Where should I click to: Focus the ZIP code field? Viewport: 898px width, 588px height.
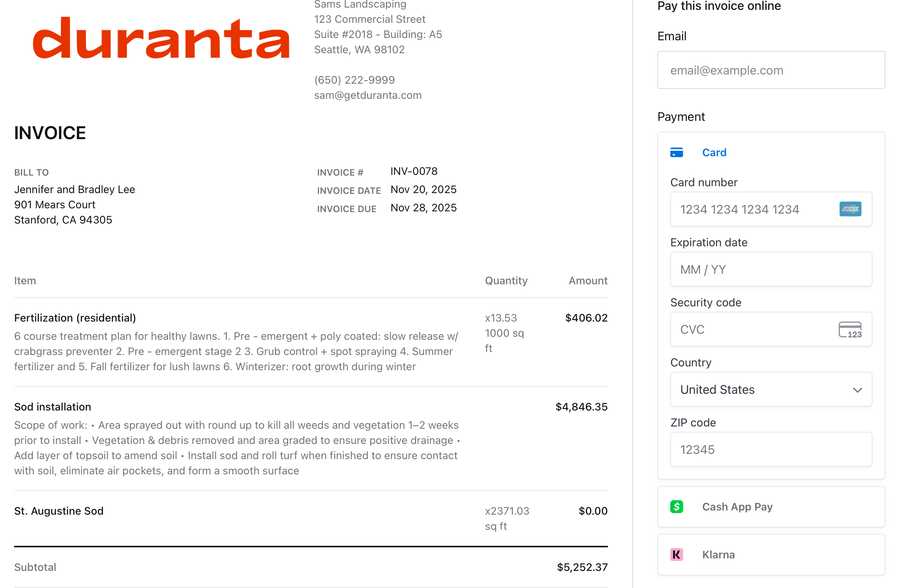tap(771, 450)
